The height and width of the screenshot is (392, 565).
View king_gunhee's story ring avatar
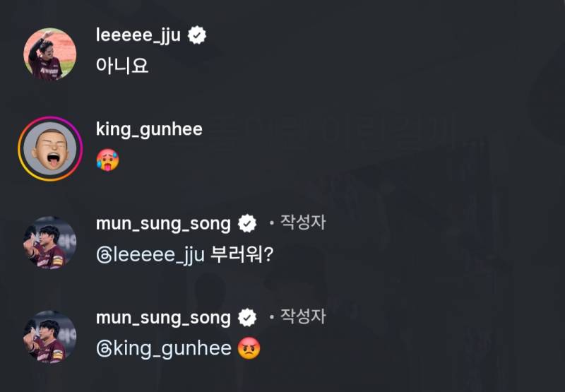point(50,150)
